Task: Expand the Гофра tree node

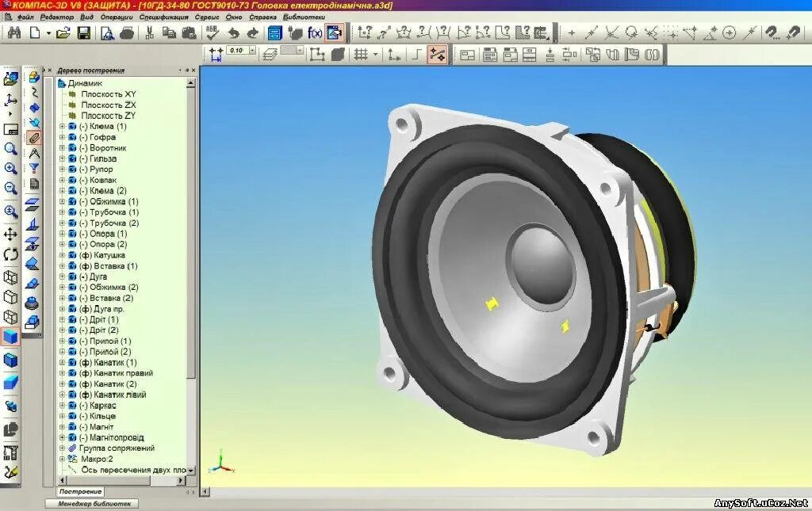Action: coord(62,137)
